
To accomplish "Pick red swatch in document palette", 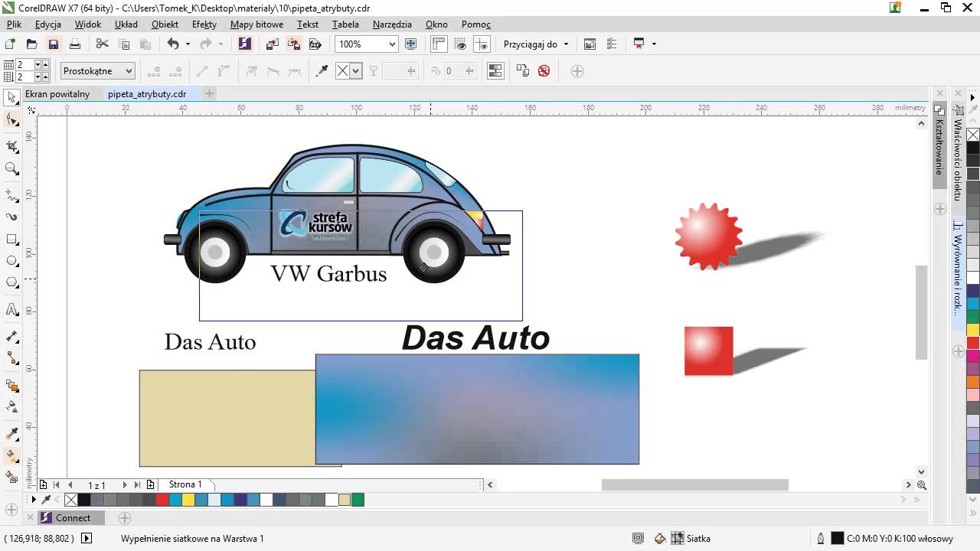I will (162, 500).
